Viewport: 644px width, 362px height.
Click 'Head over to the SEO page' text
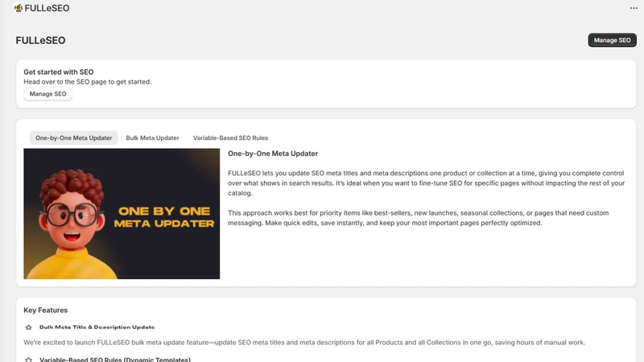[x=88, y=82]
